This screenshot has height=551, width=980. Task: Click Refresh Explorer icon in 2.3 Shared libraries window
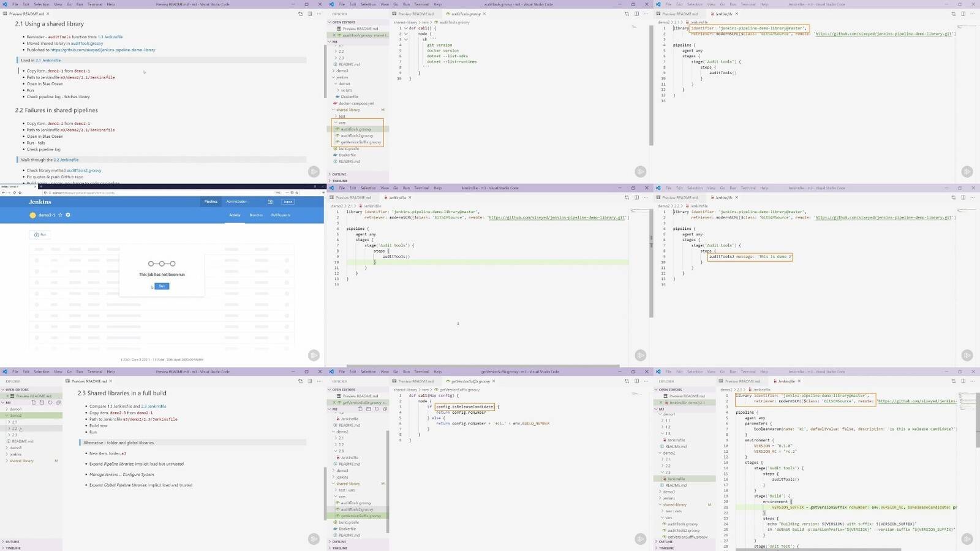[50, 403]
